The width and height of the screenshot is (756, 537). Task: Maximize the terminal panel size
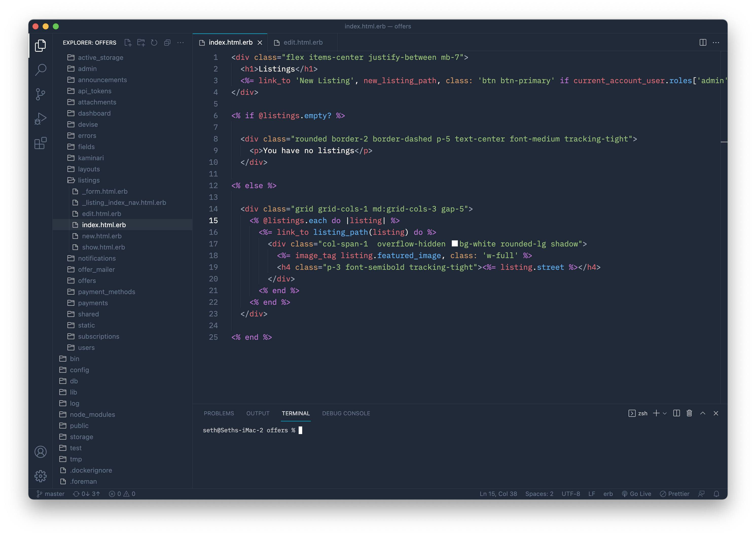point(703,413)
